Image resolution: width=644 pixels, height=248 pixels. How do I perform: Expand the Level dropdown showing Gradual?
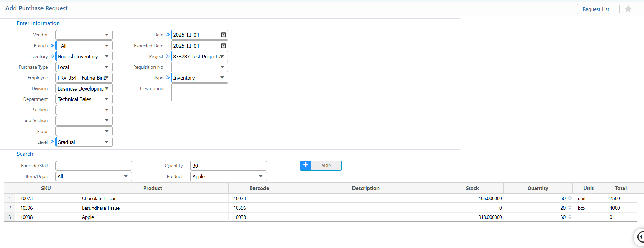pos(107,142)
